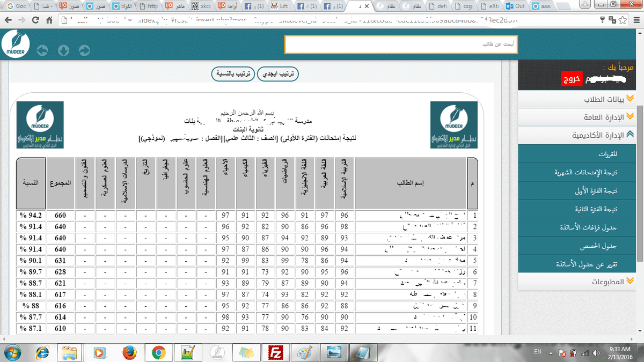644x362 pixels.
Task: Open the Paint app from the taskbar
Action: 306,352
